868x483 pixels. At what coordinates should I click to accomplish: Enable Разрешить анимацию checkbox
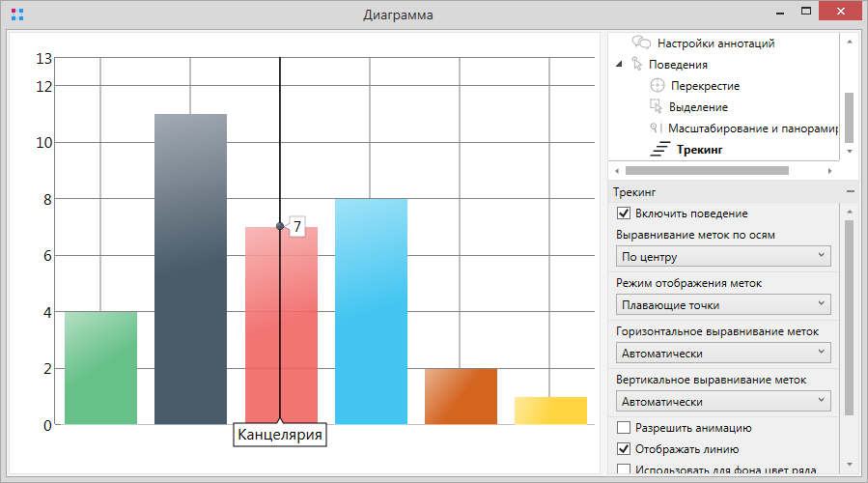point(624,428)
